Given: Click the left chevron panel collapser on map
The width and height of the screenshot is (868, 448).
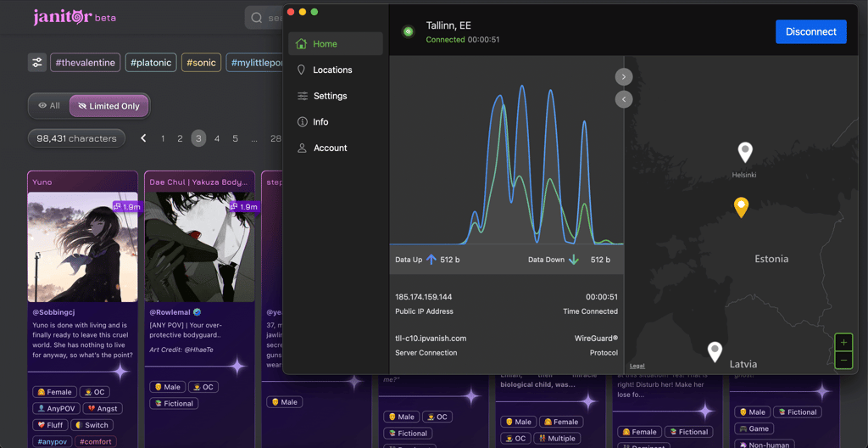Looking at the screenshot, I should click(624, 99).
